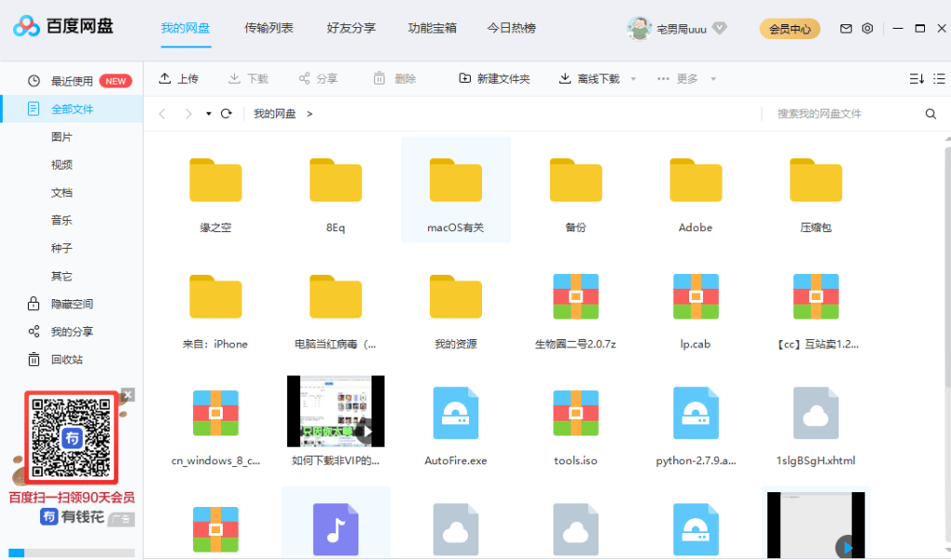Screen dimensions: 951x560
Task: Click the refresh icon in navigation bar
Action: coord(227,113)
